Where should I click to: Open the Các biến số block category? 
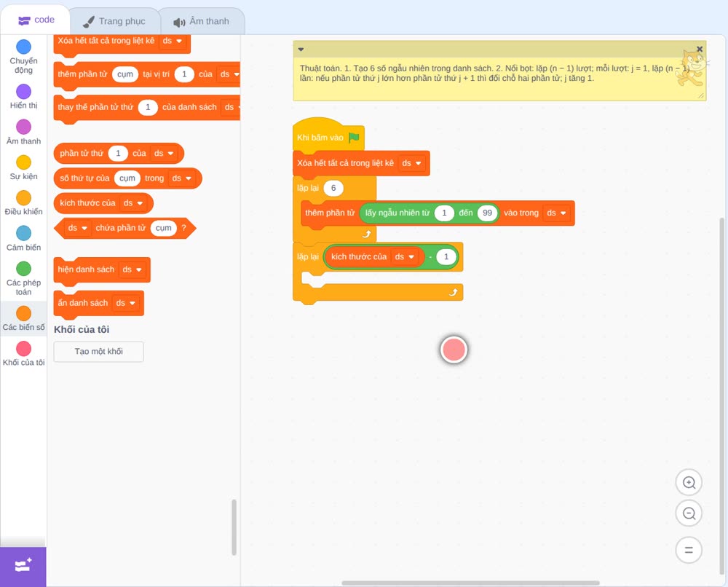point(23,318)
